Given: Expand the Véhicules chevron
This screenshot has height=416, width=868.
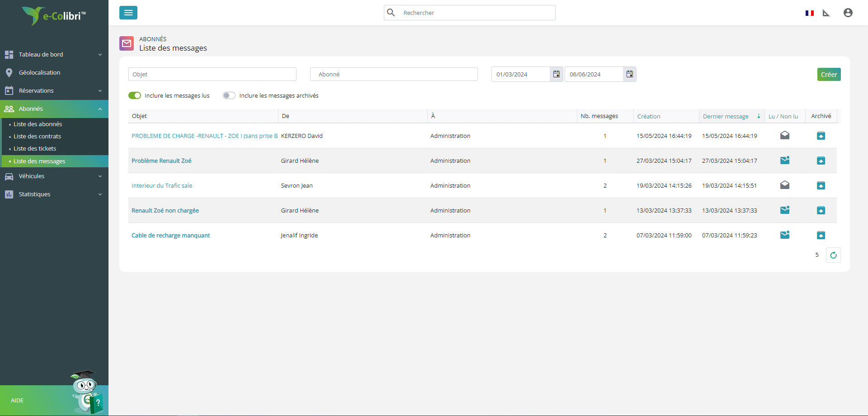Looking at the screenshot, I should [100, 176].
